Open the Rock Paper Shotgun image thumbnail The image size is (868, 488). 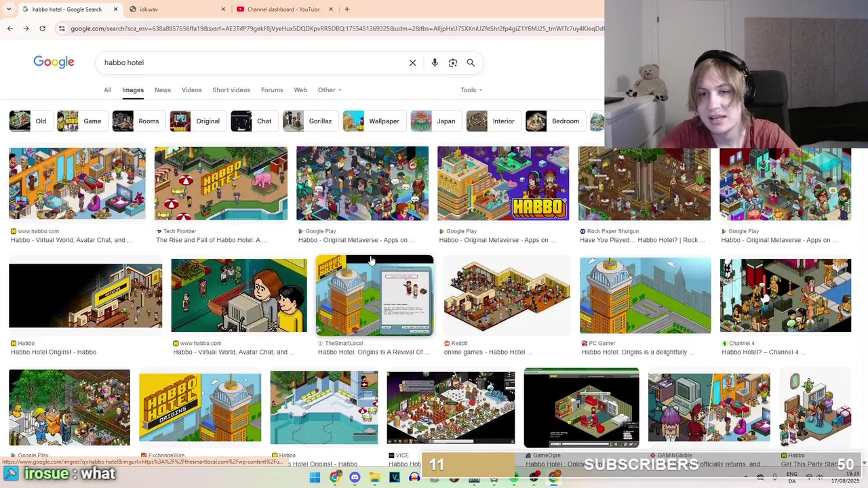point(644,184)
